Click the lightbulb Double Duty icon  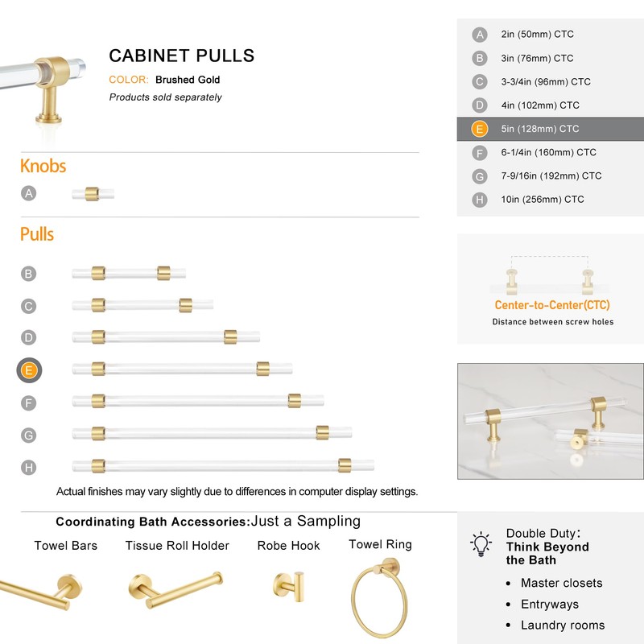pyautogui.click(x=481, y=543)
